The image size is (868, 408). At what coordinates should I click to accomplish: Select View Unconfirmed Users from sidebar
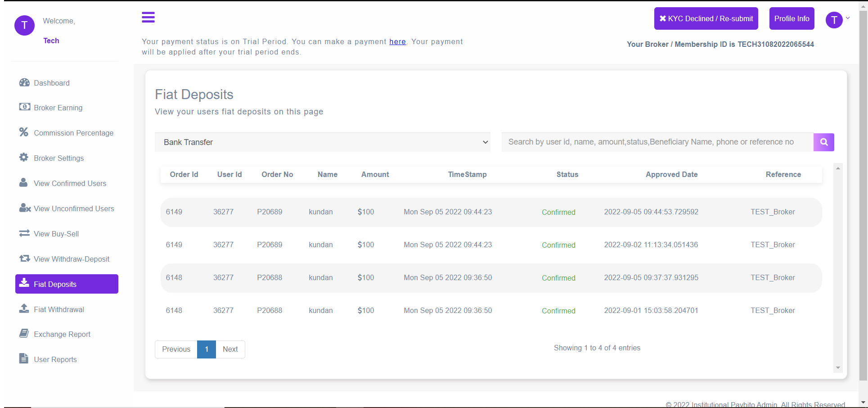click(x=24, y=208)
